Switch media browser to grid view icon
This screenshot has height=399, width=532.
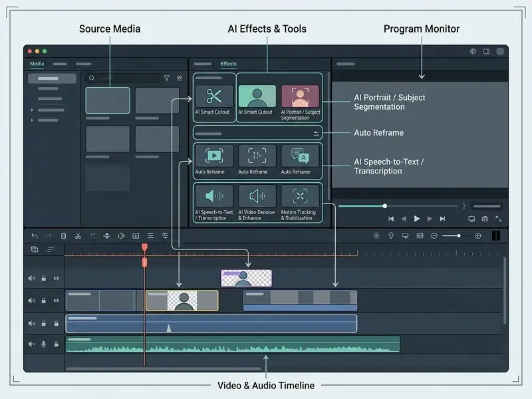click(x=180, y=78)
